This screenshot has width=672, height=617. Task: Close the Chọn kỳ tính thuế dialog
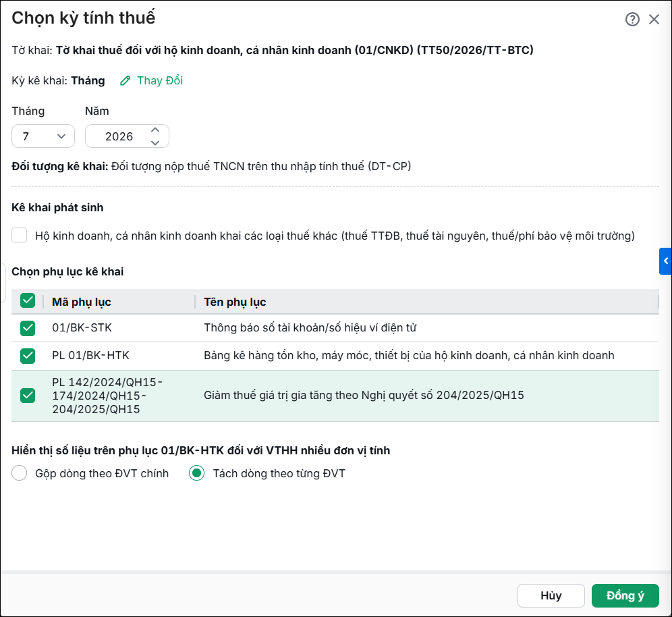654,20
